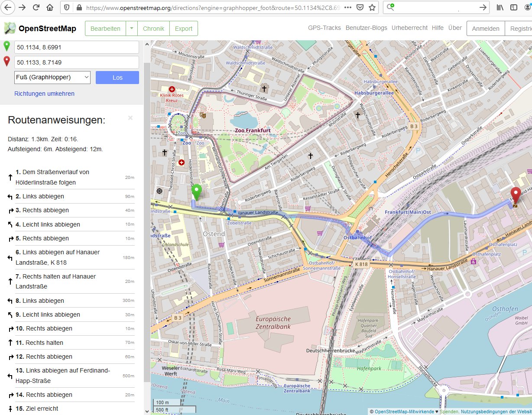Screen dimensions: 532x415
Task: Select step 14 Rechts abbiegen
Action: (x=72, y=395)
